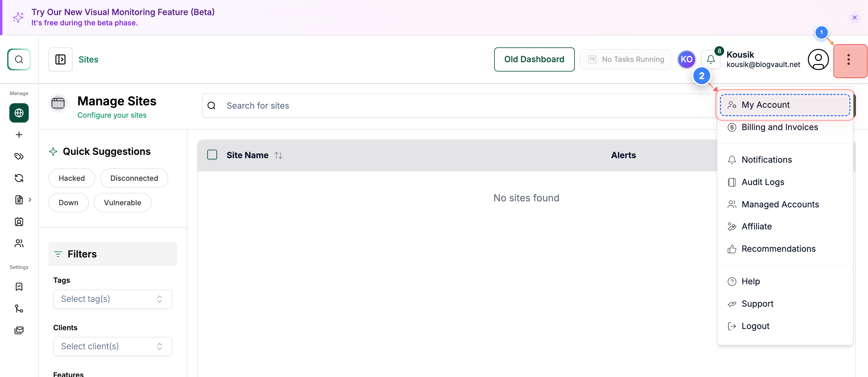
Task: Toggle the Vulnerable quick suggestion filter
Action: [122, 202]
